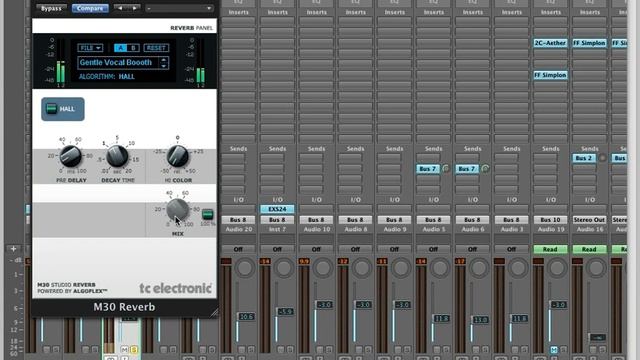Click the pan knob on Inst 7 channel
640x360 pixels.
(284, 268)
